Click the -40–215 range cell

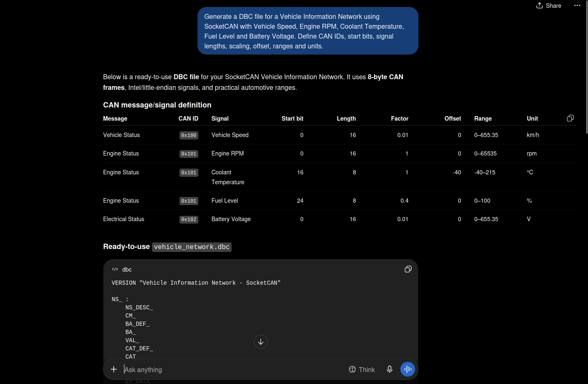(485, 172)
